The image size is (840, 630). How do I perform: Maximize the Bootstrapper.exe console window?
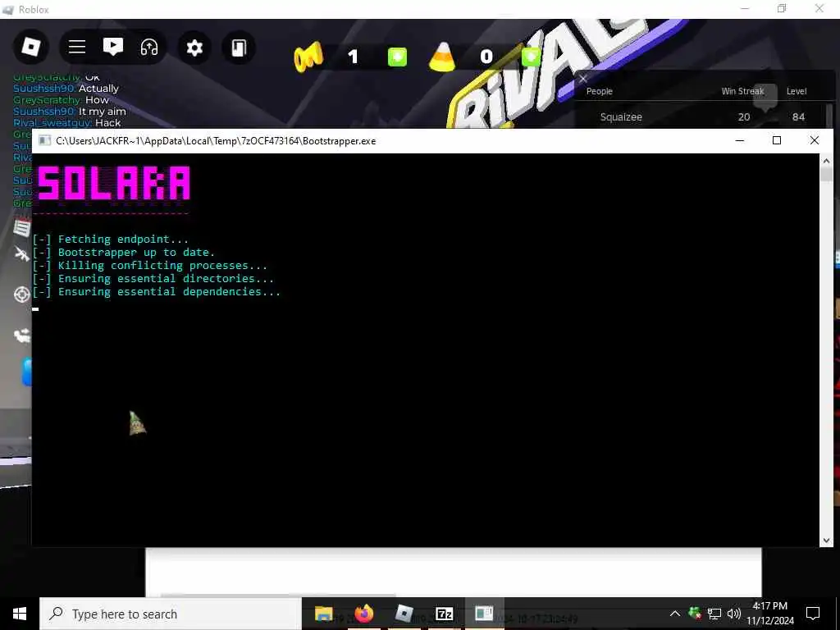point(777,140)
